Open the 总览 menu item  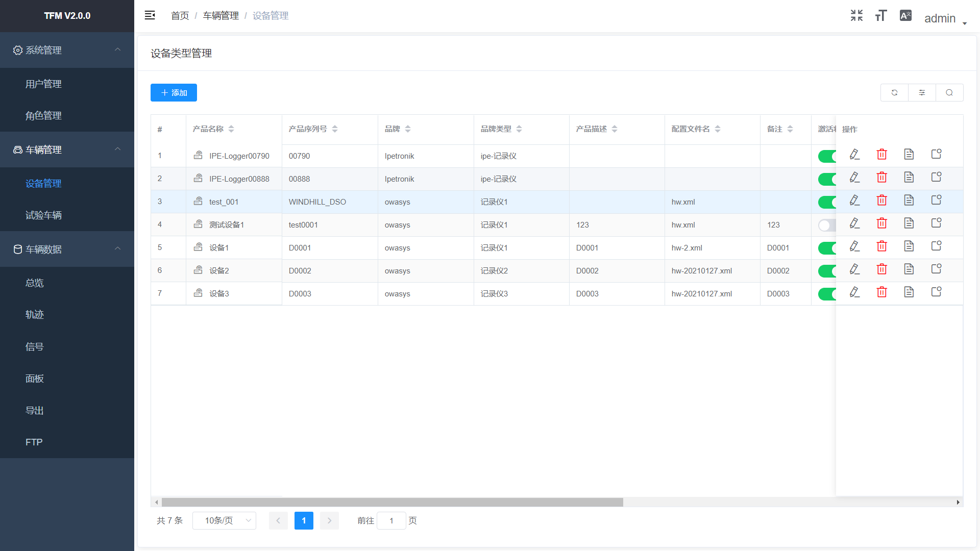coord(67,283)
